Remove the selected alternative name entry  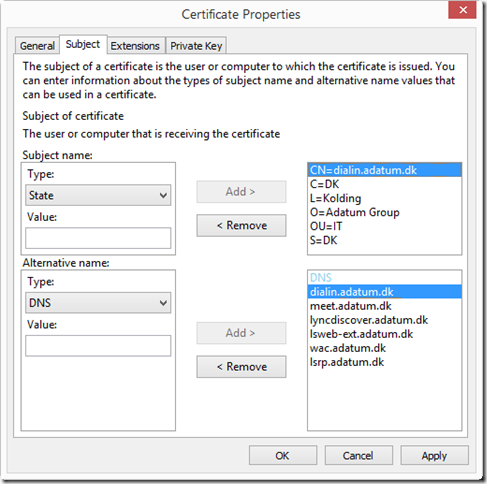pyautogui.click(x=241, y=367)
